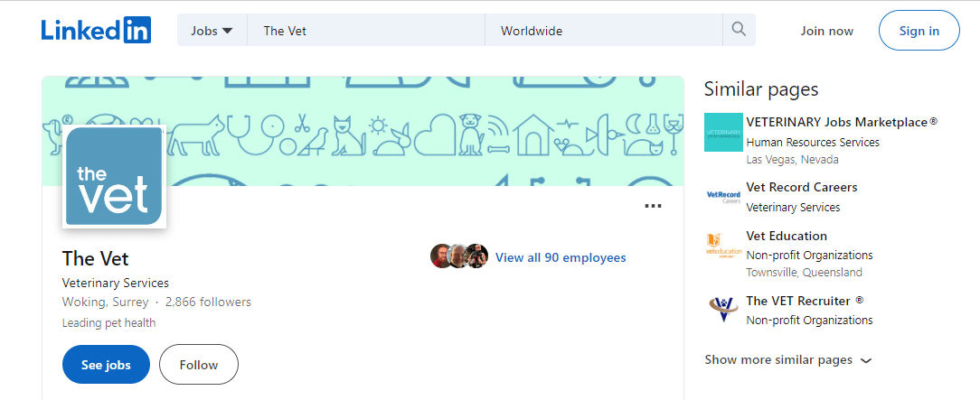Screen dimensions: 980x400
Task: Click the Vet Record Careers logo
Action: click(723, 197)
